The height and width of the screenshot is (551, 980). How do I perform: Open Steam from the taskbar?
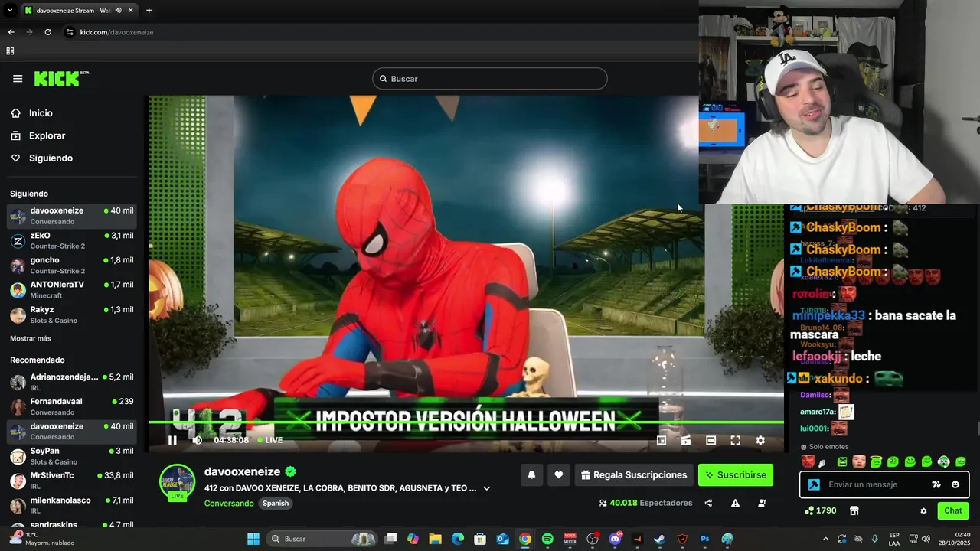pos(659,539)
